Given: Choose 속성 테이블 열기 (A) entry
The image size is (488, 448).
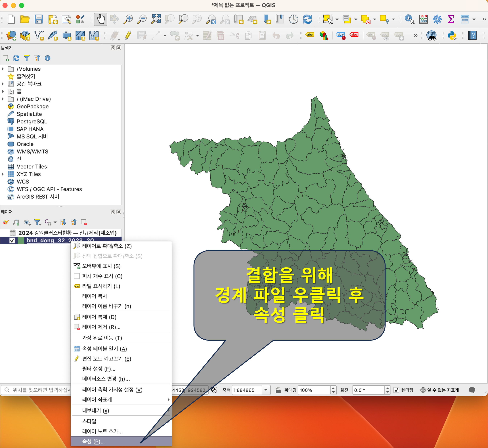Looking at the screenshot, I should click(104, 349).
